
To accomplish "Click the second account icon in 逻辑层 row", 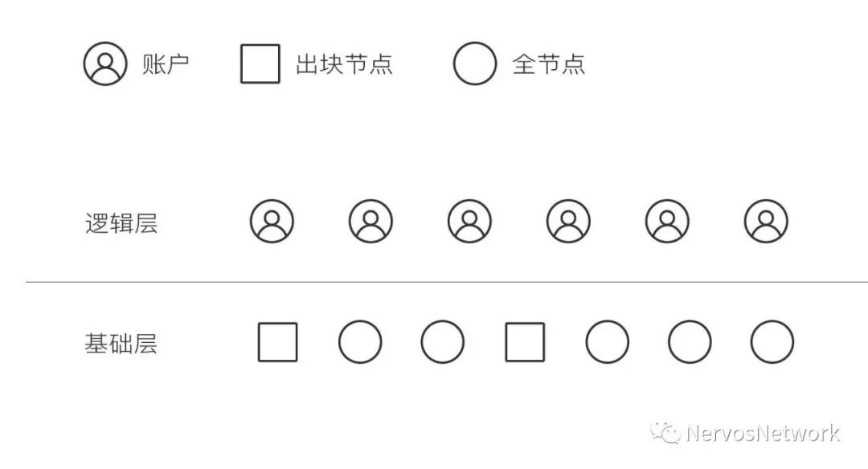I will coord(371,221).
